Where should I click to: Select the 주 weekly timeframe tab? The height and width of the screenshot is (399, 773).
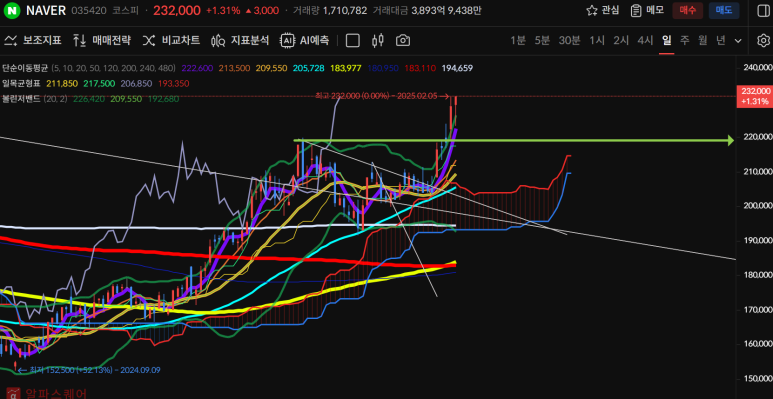[685, 40]
